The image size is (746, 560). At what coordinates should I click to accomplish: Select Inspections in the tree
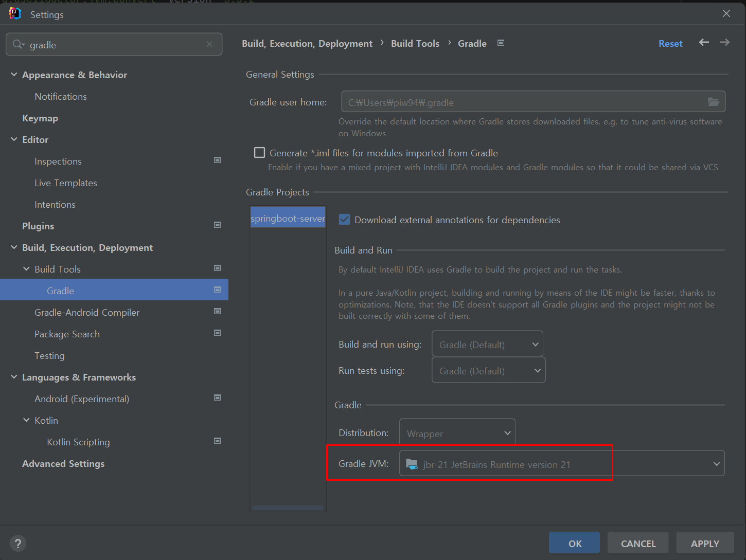point(58,161)
